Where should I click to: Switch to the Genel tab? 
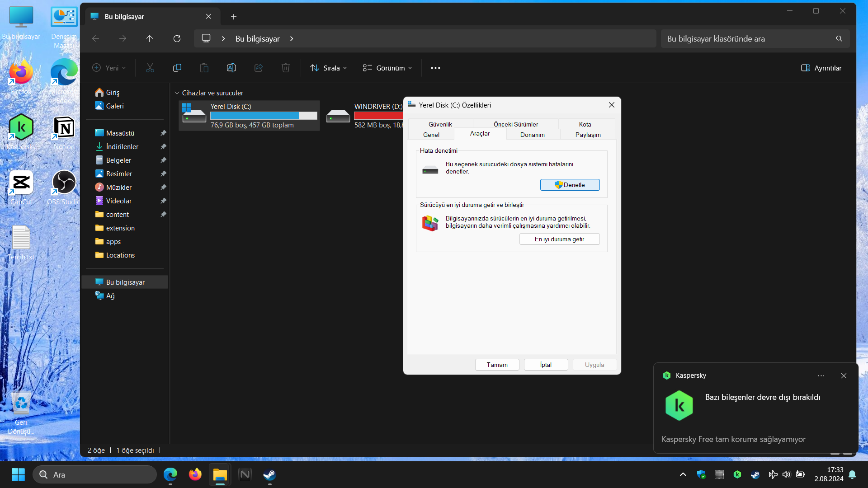point(431,135)
